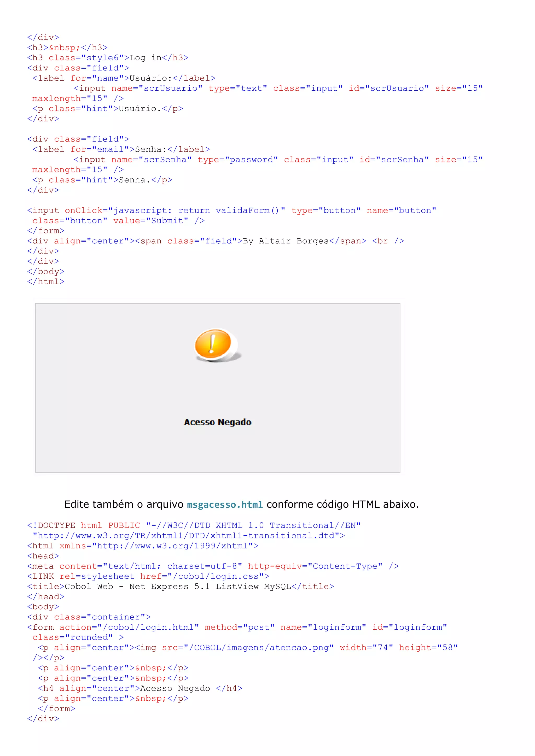
Task: Click the Senha: label code line
Action: click(x=121, y=149)
